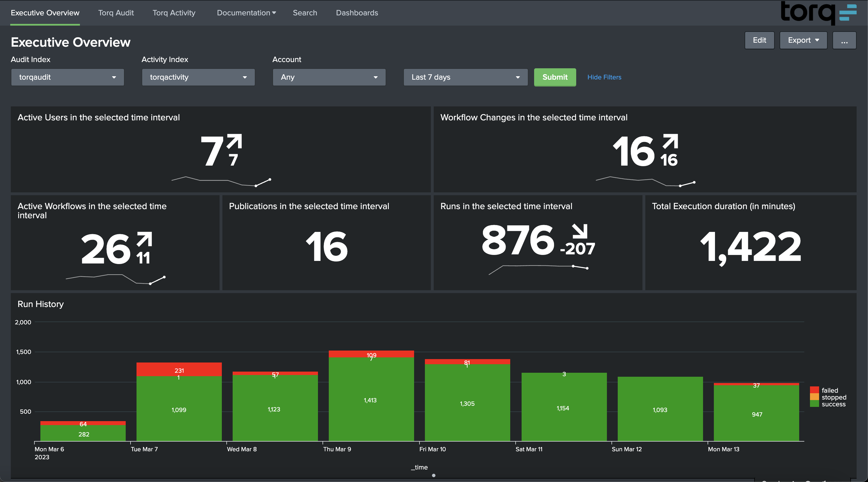868x482 pixels.
Task: Click the Tue Mar 7 failed bar 231
Action: pyautogui.click(x=179, y=369)
